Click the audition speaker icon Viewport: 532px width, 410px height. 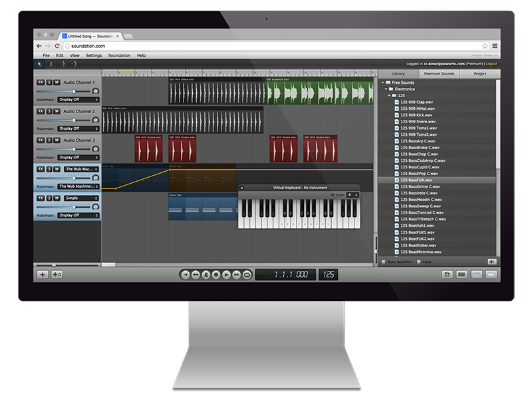pos(491,262)
